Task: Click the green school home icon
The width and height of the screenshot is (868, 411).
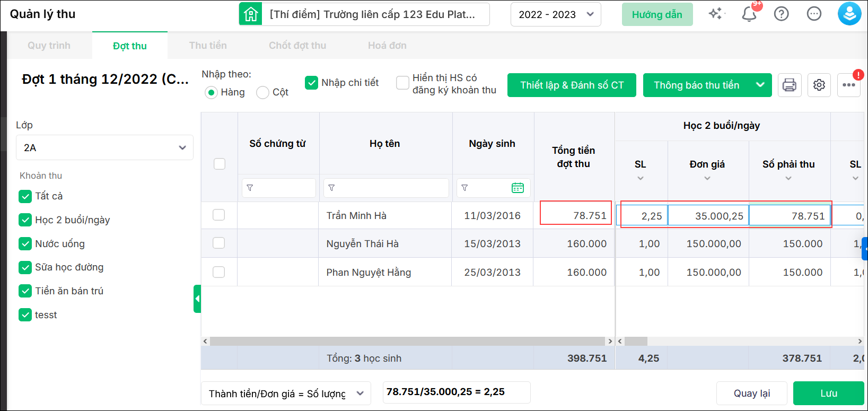Action: 251,14
